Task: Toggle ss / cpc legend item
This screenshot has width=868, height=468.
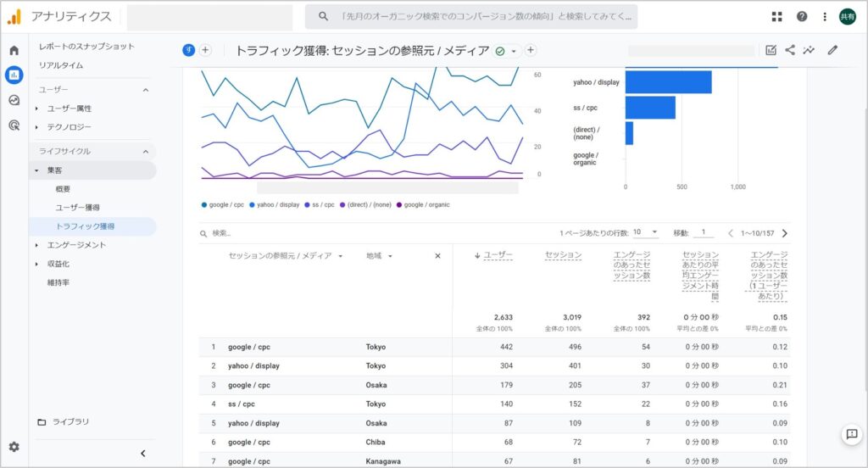Action: point(320,205)
